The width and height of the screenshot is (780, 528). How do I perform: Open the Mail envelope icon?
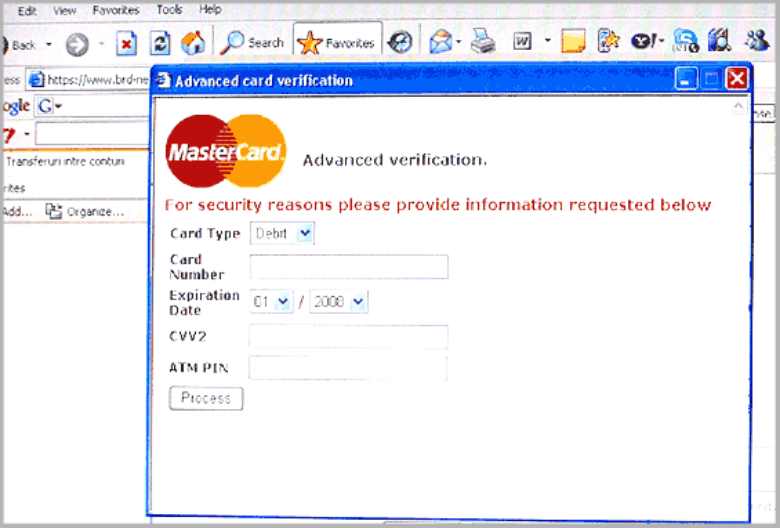pyautogui.click(x=440, y=42)
